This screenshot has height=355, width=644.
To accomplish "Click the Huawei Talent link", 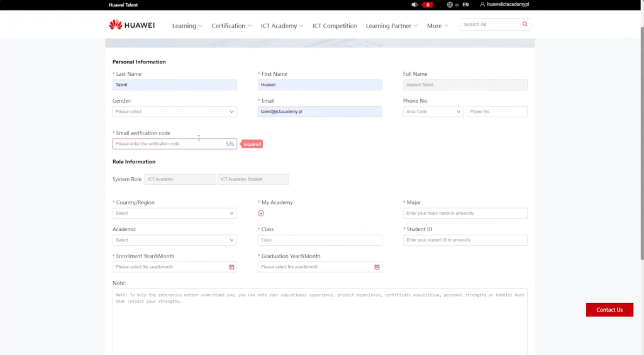I will (123, 4).
